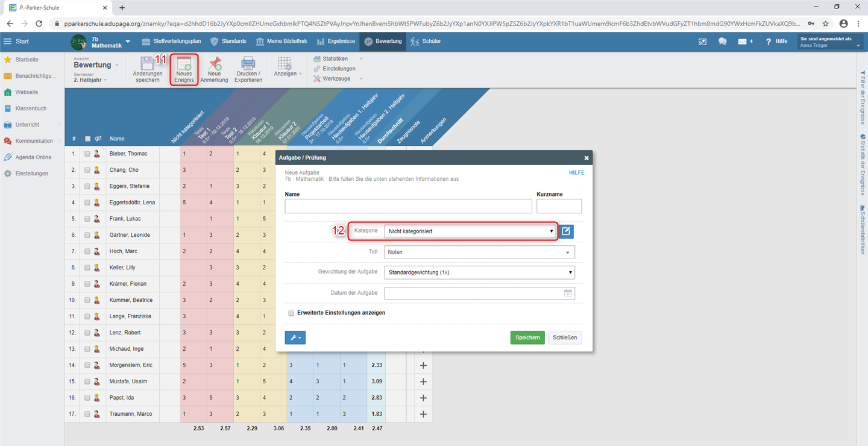
Task: Go to Startseite in sidebar
Action: click(27, 60)
